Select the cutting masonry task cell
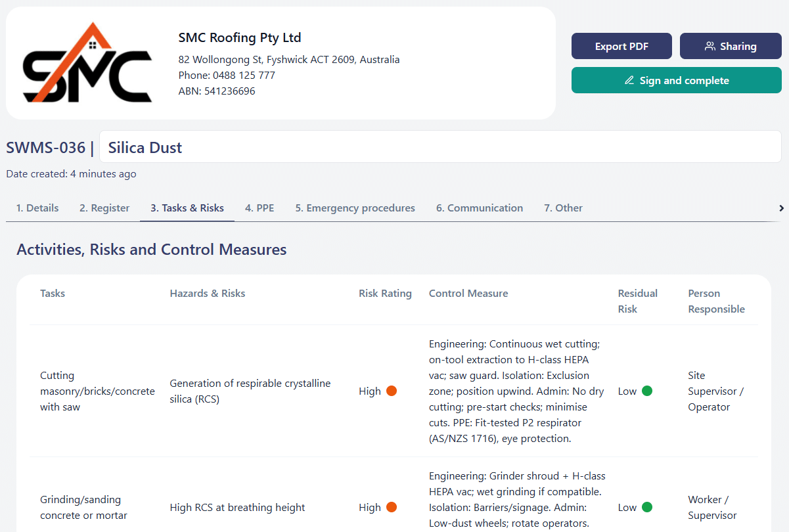Image resolution: width=789 pixels, height=532 pixels. 97,391
